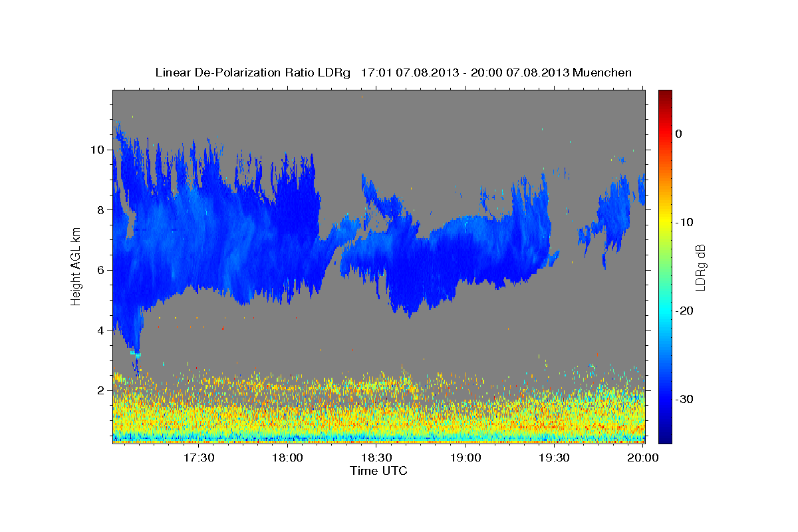
Task: Click the height axis label '6'
Action: click(x=101, y=270)
